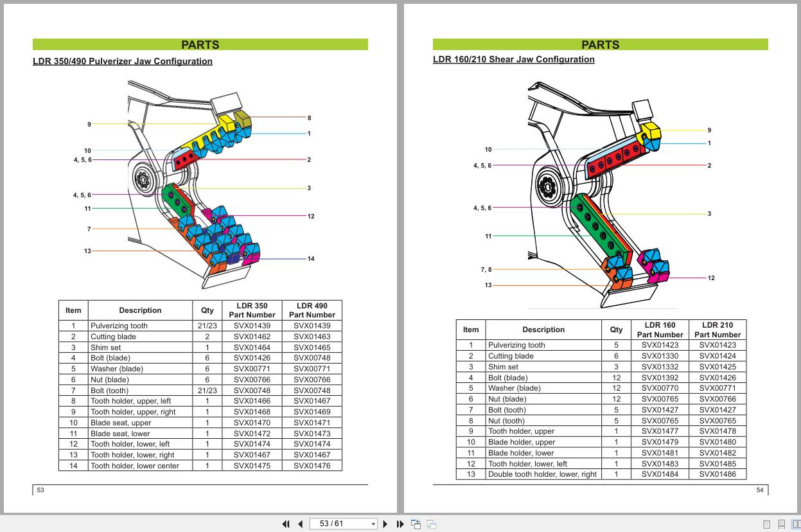Click the shear jaw diagram
Screen dimensions: 801x532
(591, 193)
